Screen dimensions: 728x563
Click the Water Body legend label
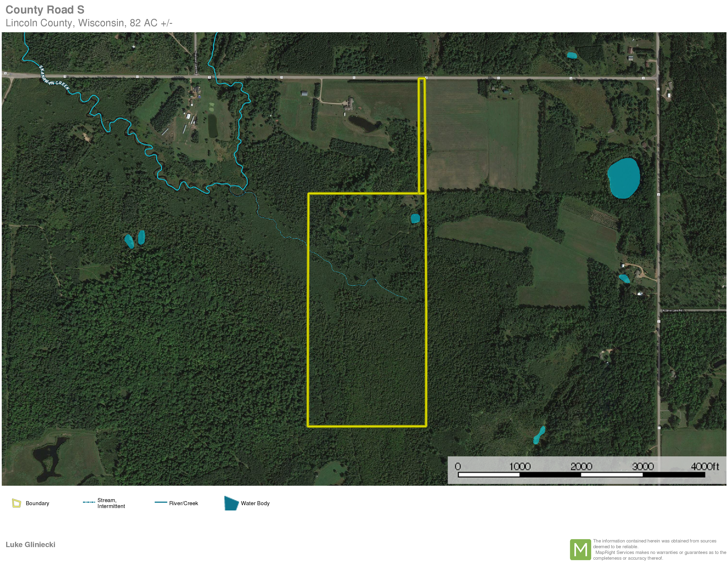tap(255, 503)
